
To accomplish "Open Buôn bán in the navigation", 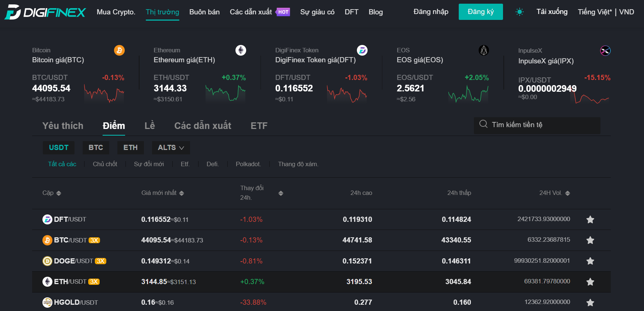I will (x=204, y=12).
